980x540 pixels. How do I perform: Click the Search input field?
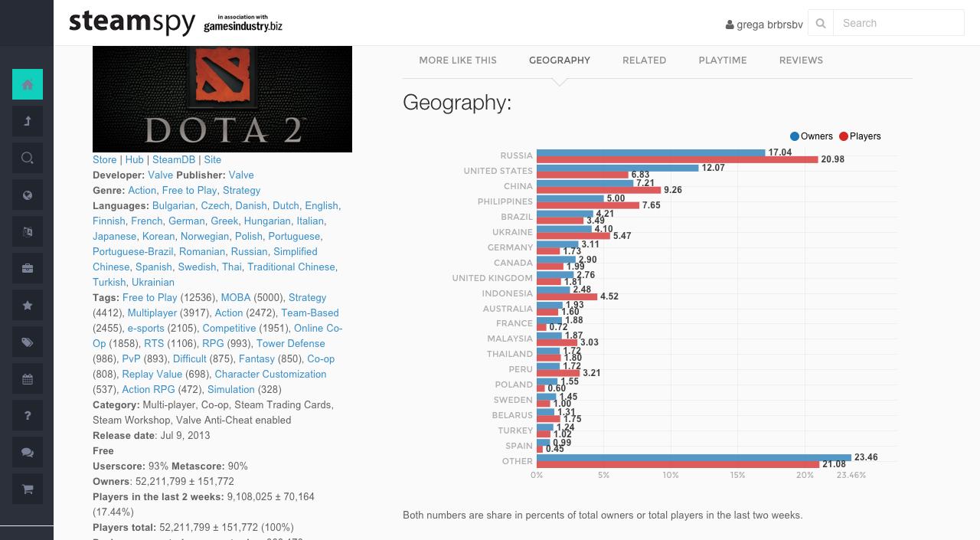click(x=897, y=23)
